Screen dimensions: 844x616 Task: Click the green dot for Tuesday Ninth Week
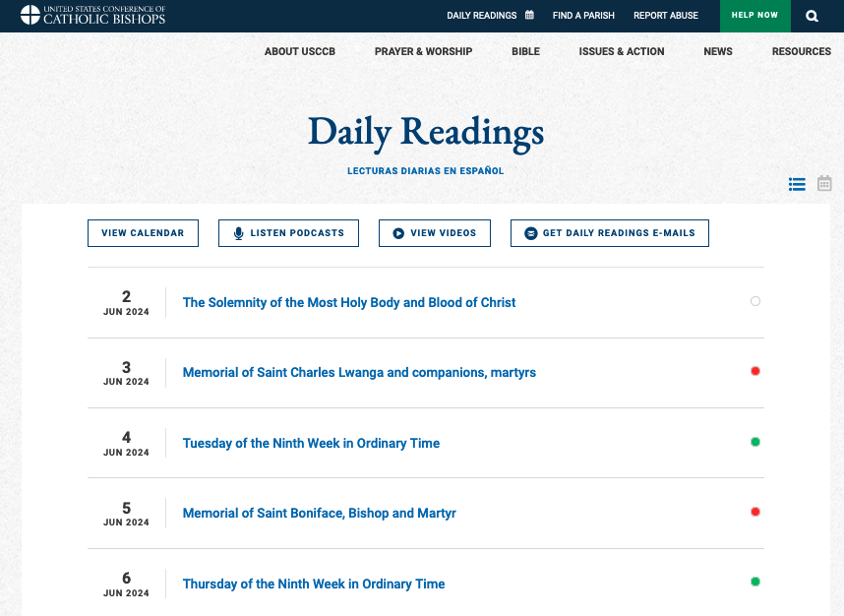755,442
